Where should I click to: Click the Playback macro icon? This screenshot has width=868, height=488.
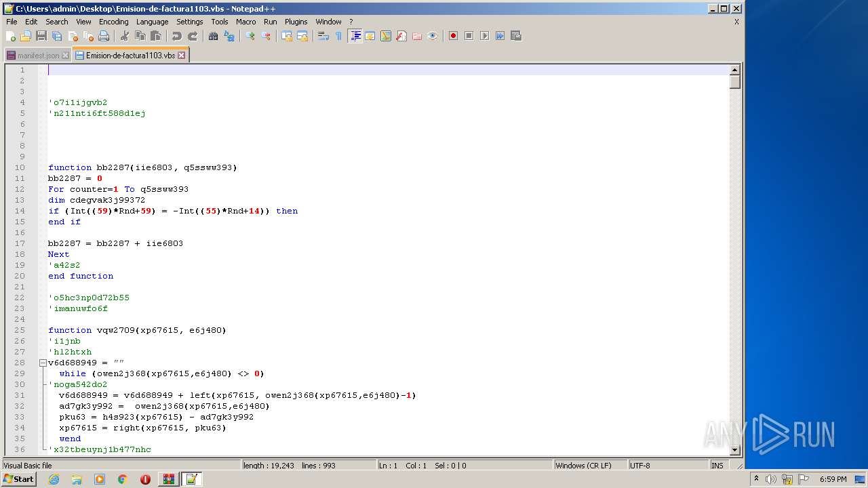[x=484, y=36]
